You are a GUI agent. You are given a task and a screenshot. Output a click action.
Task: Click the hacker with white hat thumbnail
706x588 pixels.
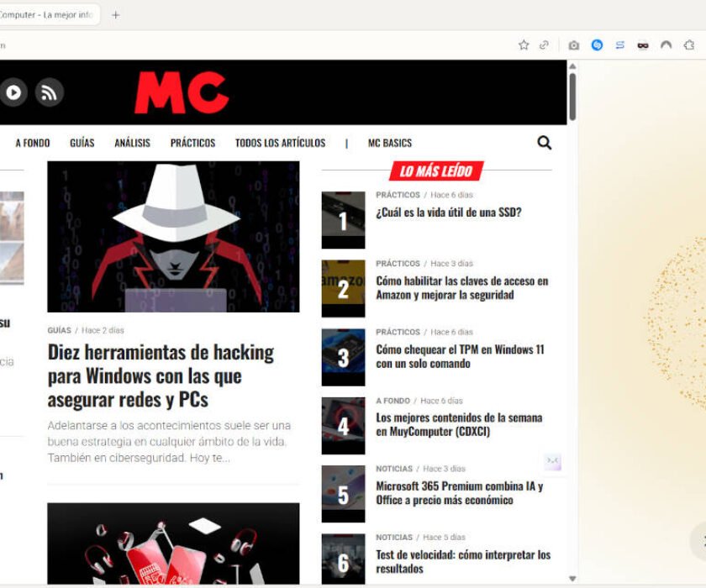tap(173, 236)
